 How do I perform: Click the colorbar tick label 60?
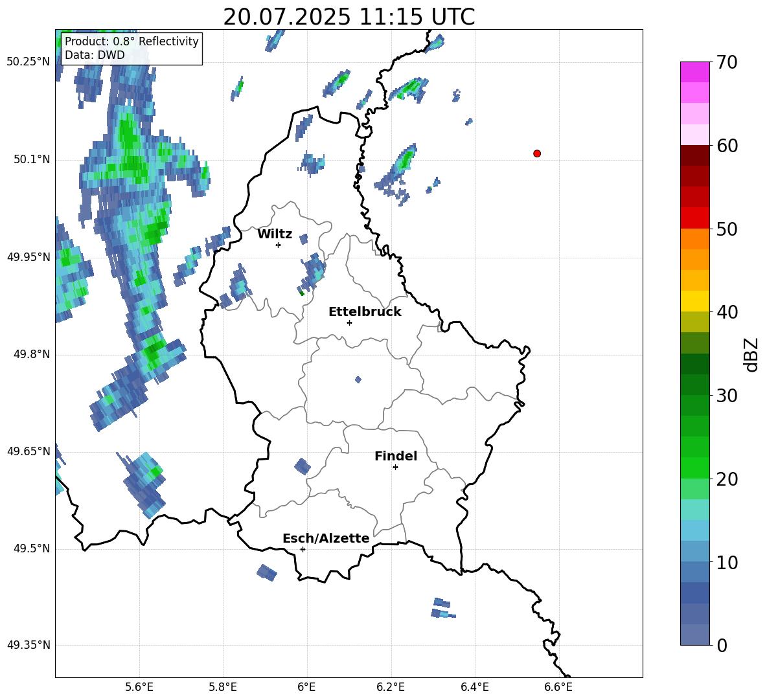click(x=727, y=146)
